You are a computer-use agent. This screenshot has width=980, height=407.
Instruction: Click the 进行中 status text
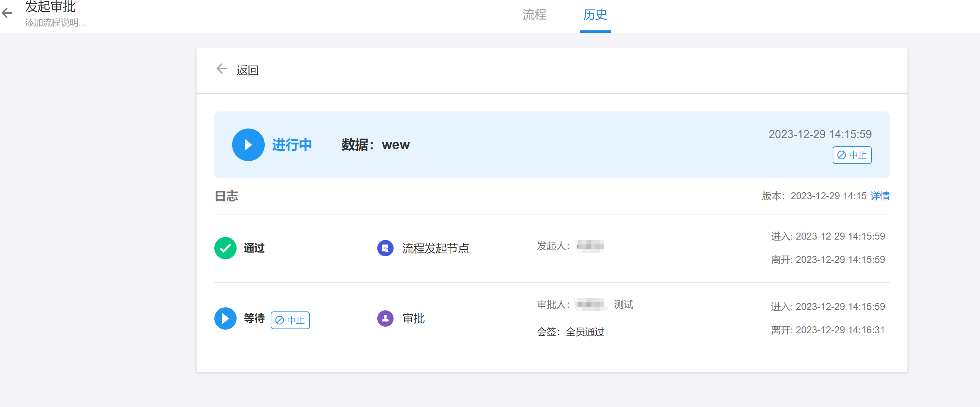pyautogui.click(x=292, y=145)
